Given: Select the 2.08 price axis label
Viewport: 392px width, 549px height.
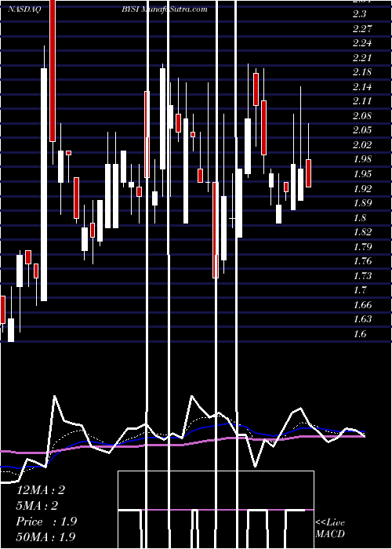Looking at the screenshot, I should (x=362, y=115).
